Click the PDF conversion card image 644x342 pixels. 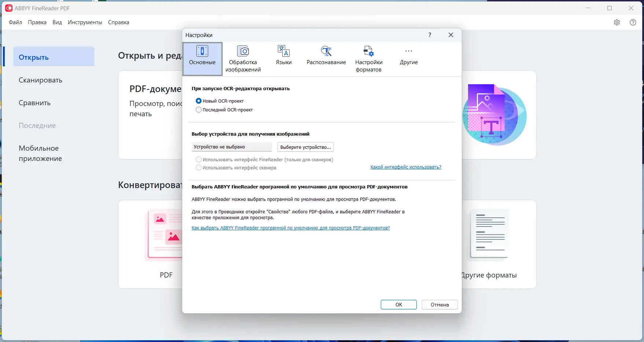tap(164, 235)
